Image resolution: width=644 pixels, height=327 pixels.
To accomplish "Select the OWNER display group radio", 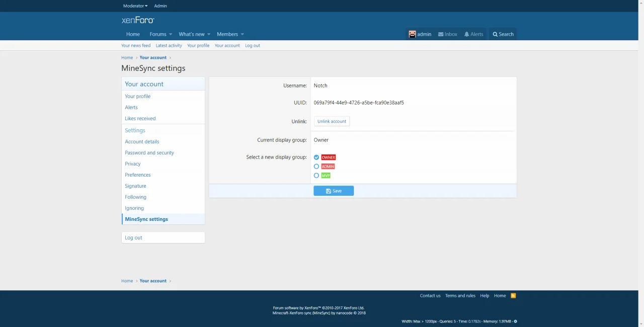I will [x=316, y=157].
